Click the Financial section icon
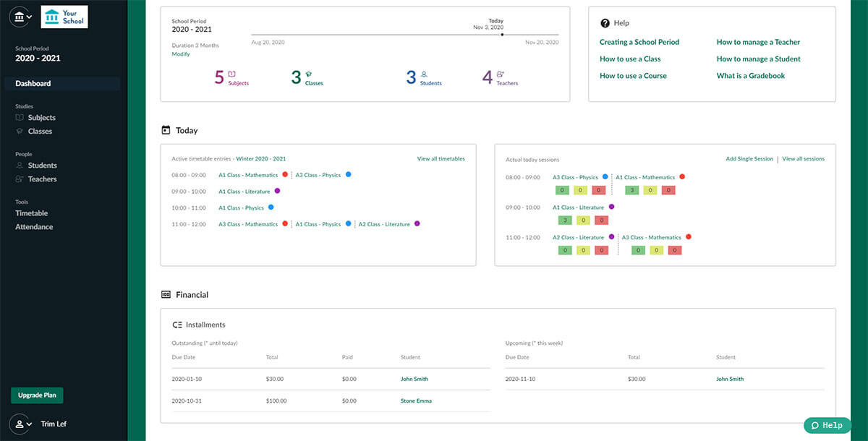 point(166,294)
